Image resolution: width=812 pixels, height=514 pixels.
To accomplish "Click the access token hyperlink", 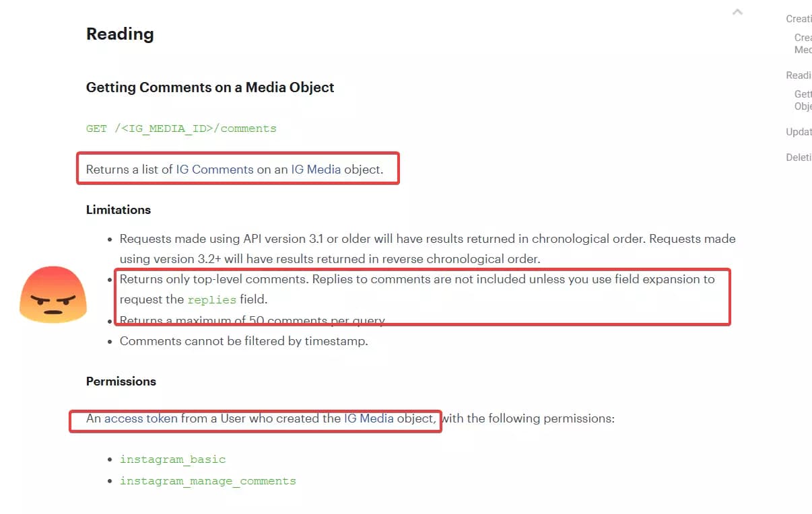I will 141,418.
